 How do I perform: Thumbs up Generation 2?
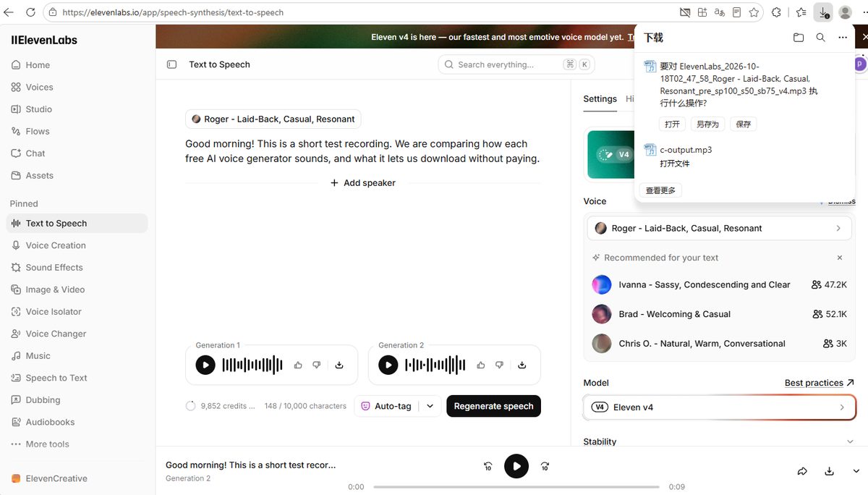481,365
